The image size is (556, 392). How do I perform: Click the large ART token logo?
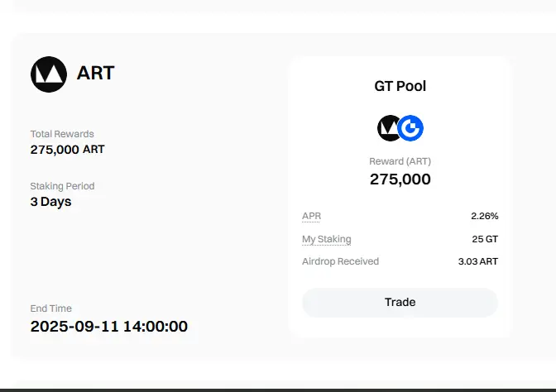tap(49, 74)
